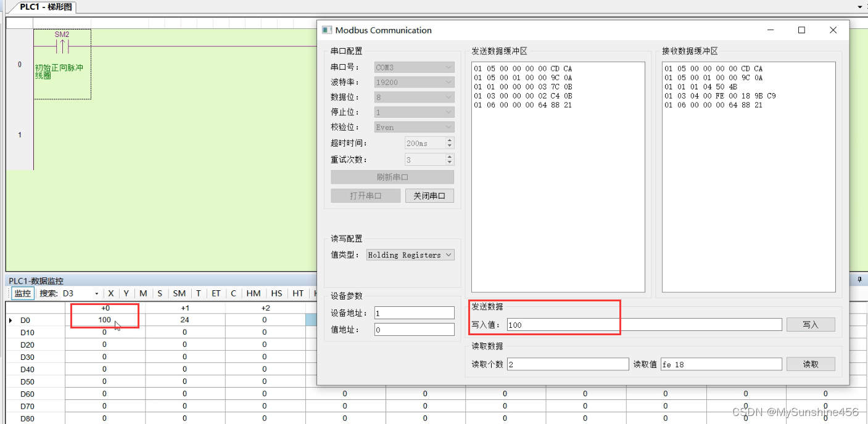The height and width of the screenshot is (424, 868).
Task: Select the HM register tab in data monitor
Action: [254, 293]
